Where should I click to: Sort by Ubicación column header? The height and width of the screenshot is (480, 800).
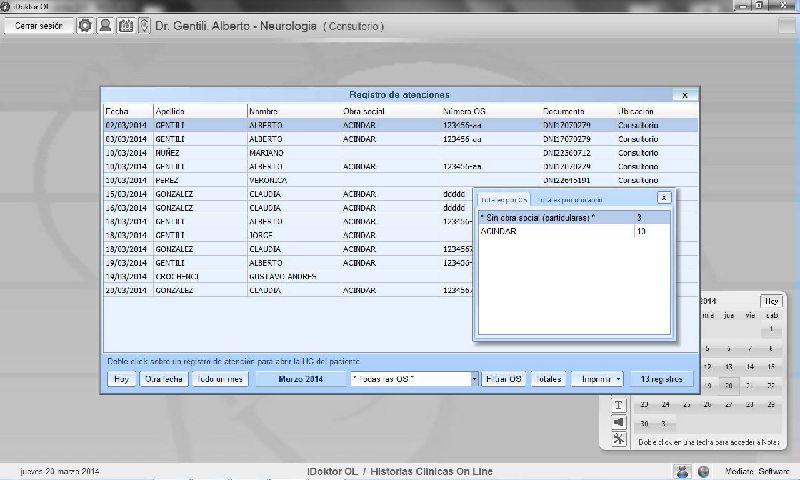[657, 111]
